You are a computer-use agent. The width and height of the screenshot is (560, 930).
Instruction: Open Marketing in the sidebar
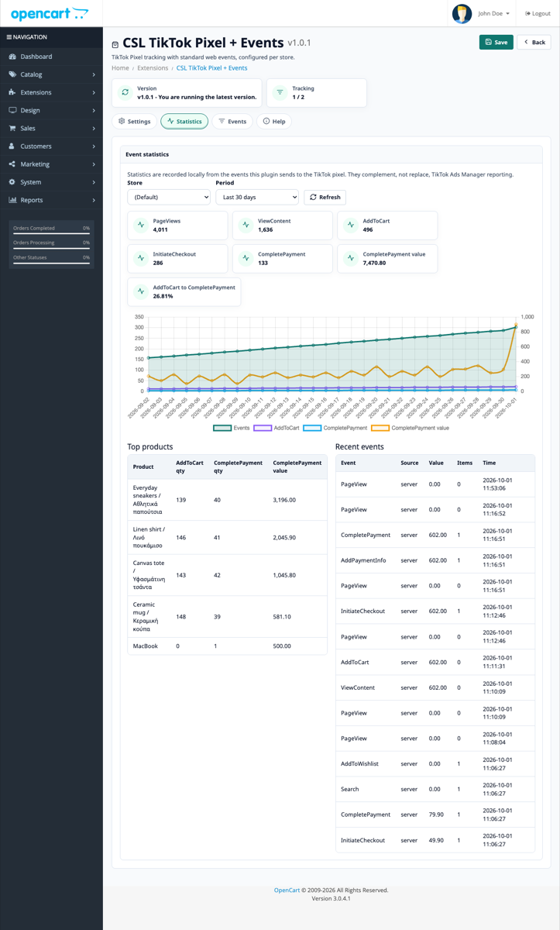click(x=51, y=164)
